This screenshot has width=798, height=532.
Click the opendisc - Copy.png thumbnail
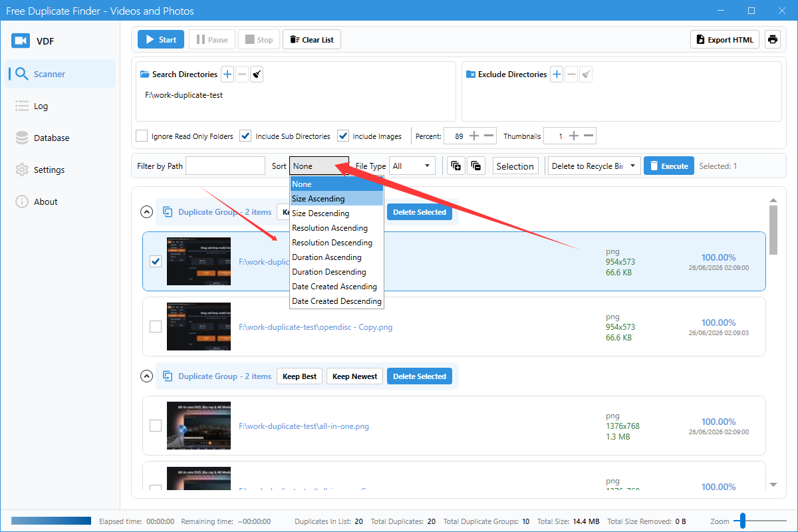click(x=199, y=327)
